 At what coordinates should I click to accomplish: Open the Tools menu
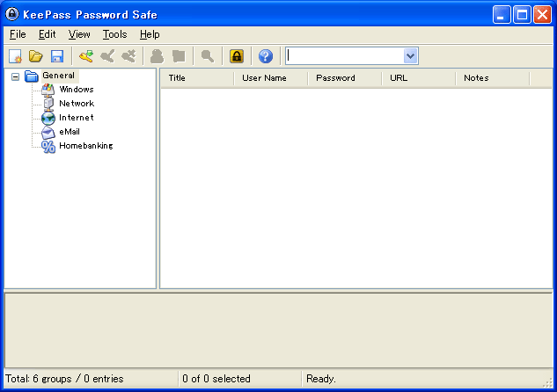point(114,34)
